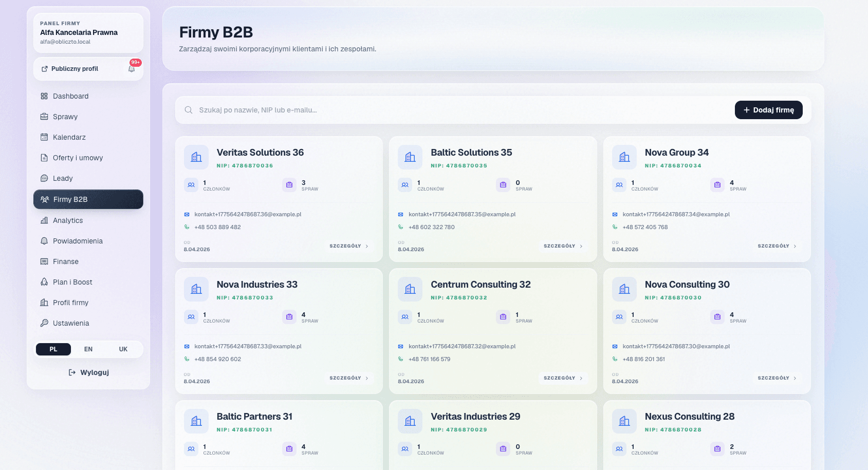
Task: Click the Dodaj firmę button
Action: click(x=768, y=109)
